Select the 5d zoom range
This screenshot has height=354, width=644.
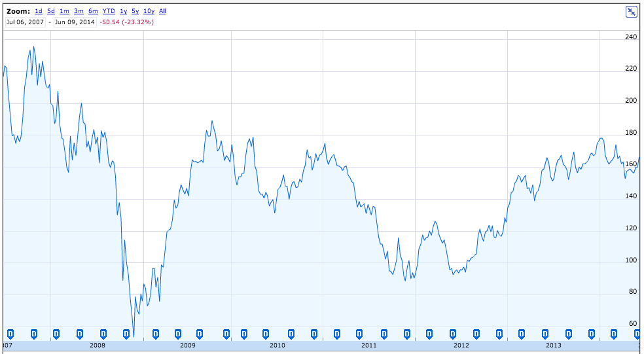tap(51, 11)
